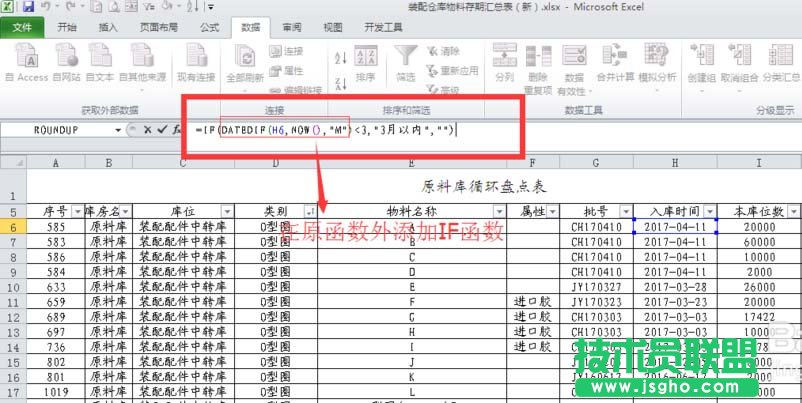Click the select-all corner of the sheet
Image resolution: width=802 pixels, height=403 pixels.
point(13,163)
